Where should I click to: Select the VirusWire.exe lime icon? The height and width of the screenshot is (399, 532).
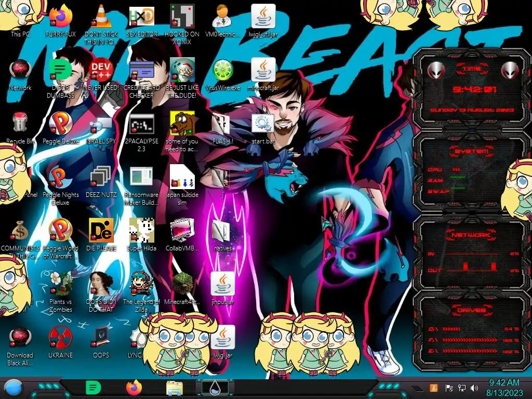(x=222, y=74)
